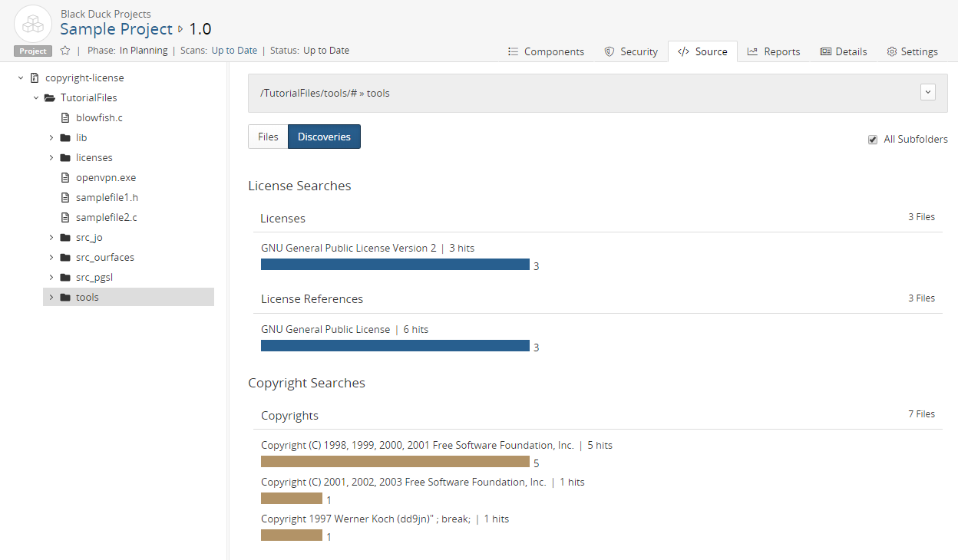This screenshot has height=560, width=958.
Task: Click the blowfish.c file icon
Action: (65, 118)
